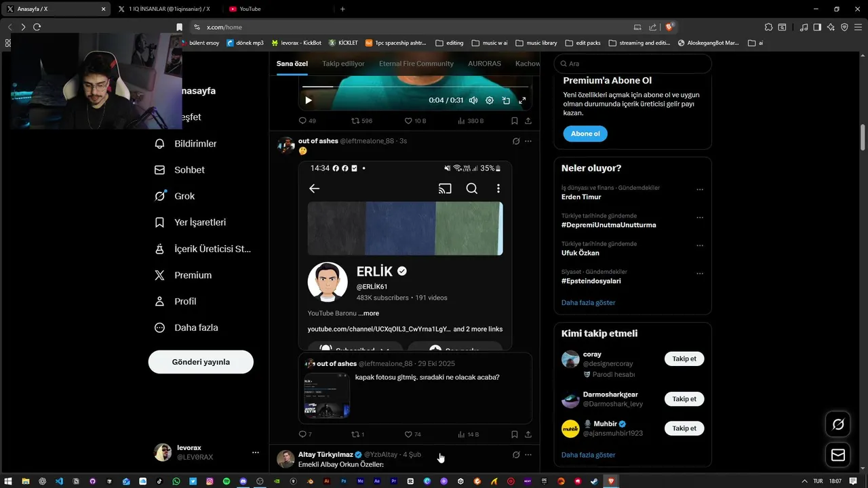View analytics showing 14 B views
The height and width of the screenshot is (488, 868).
(469, 434)
